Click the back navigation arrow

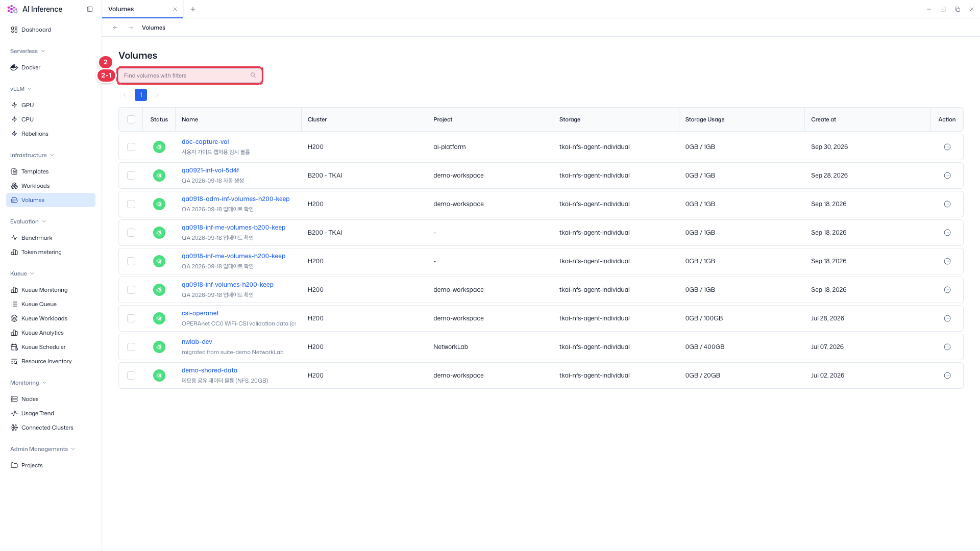[x=115, y=28]
